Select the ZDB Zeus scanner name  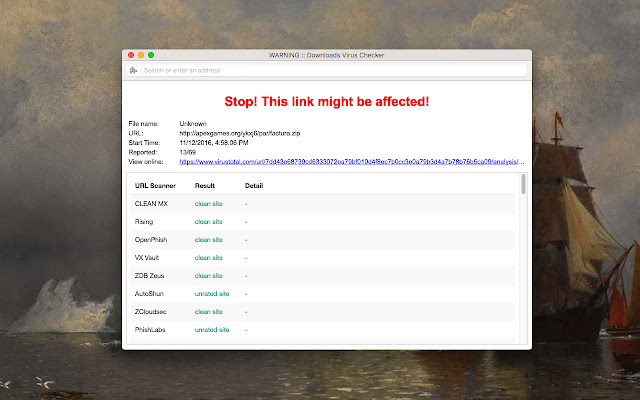[x=149, y=276]
